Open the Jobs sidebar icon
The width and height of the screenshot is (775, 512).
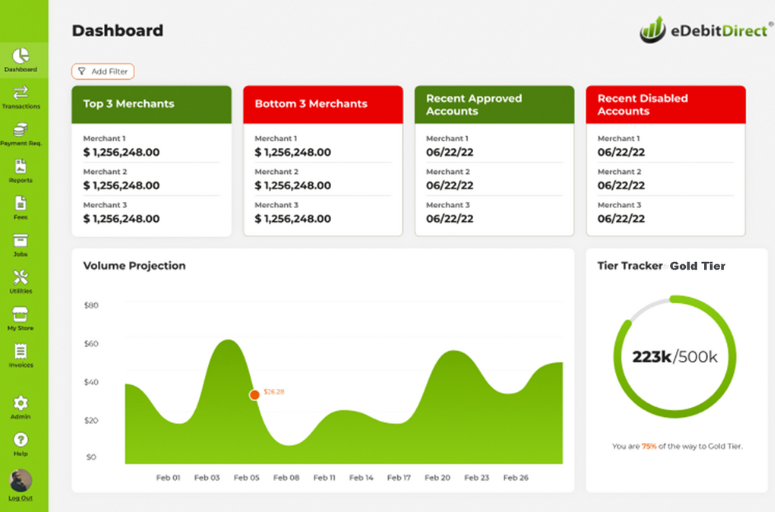(x=21, y=242)
